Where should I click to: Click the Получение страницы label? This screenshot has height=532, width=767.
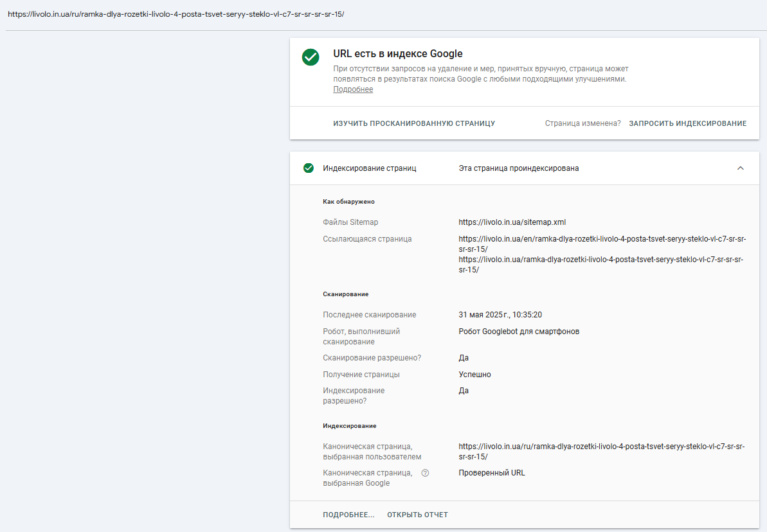click(361, 375)
